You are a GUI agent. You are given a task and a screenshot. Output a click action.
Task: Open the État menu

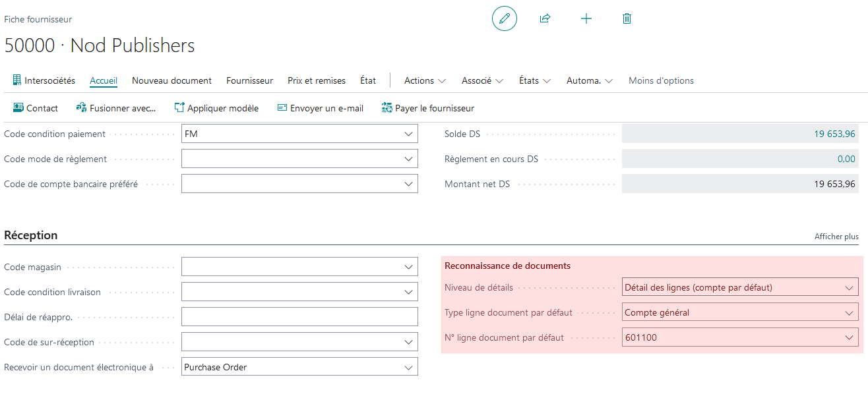(x=368, y=80)
